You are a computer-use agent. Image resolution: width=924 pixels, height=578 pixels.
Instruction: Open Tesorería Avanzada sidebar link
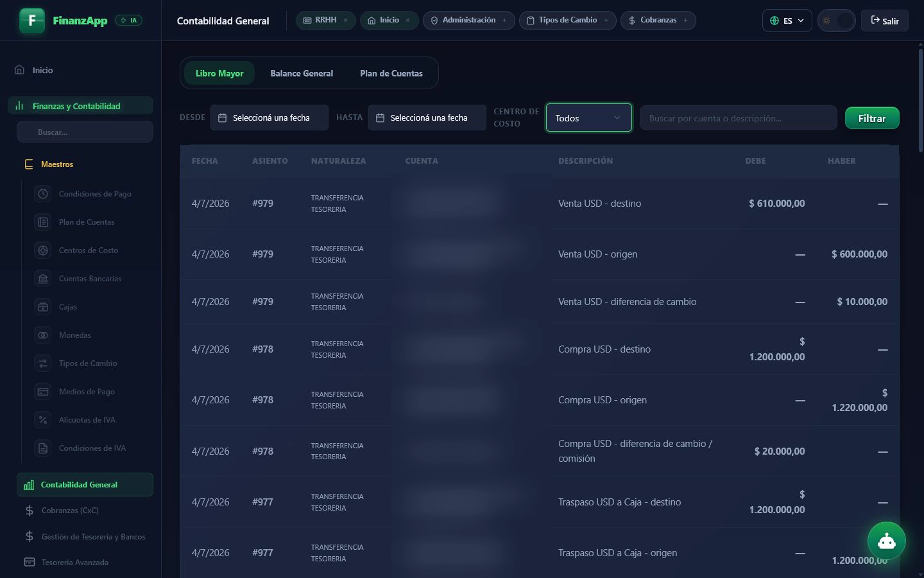(75, 563)
